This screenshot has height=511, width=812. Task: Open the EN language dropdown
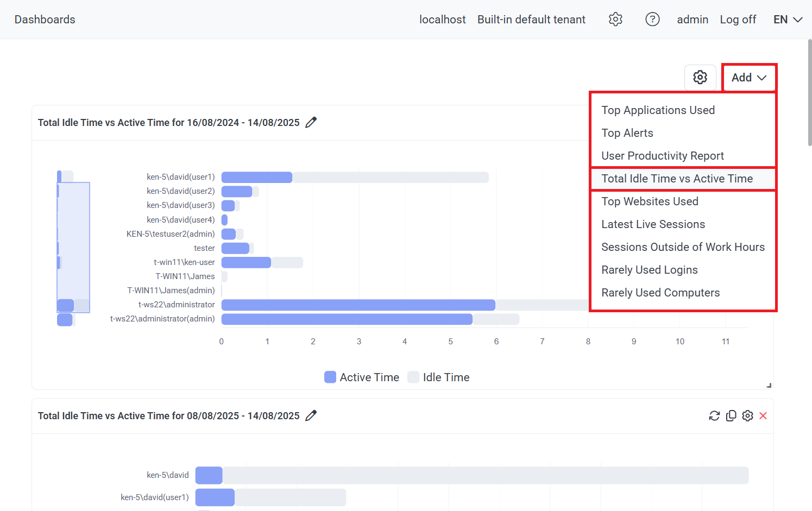788,20
